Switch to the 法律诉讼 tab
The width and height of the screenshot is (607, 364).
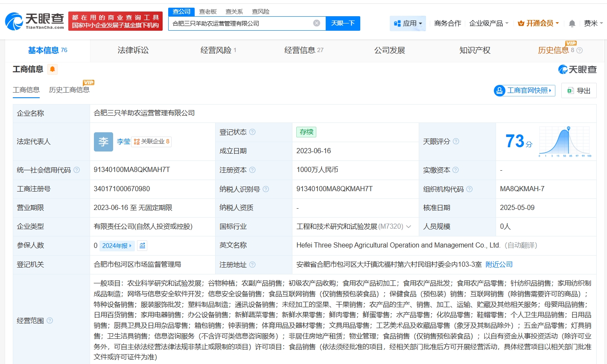(133, 50)
